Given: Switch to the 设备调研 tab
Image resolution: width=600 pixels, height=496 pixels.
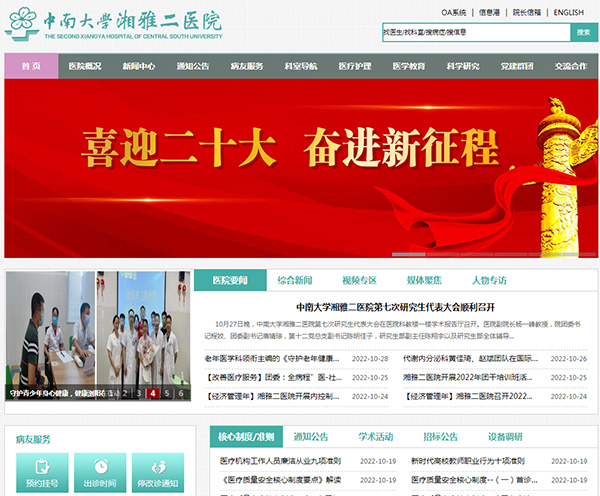Looking at the screenshot, I should (505, 437).
